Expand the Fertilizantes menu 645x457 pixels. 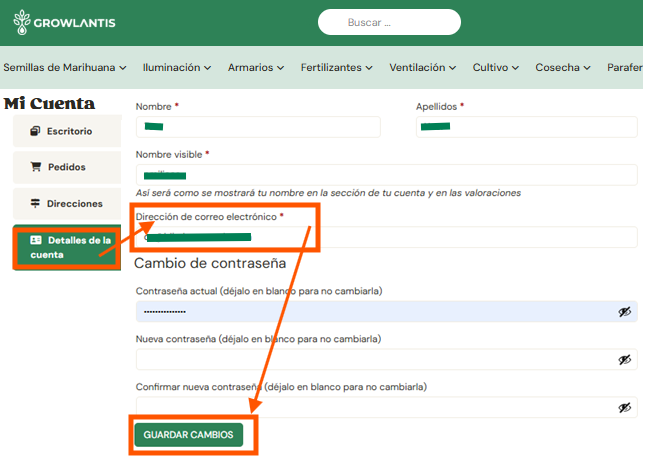coord(336,67)
